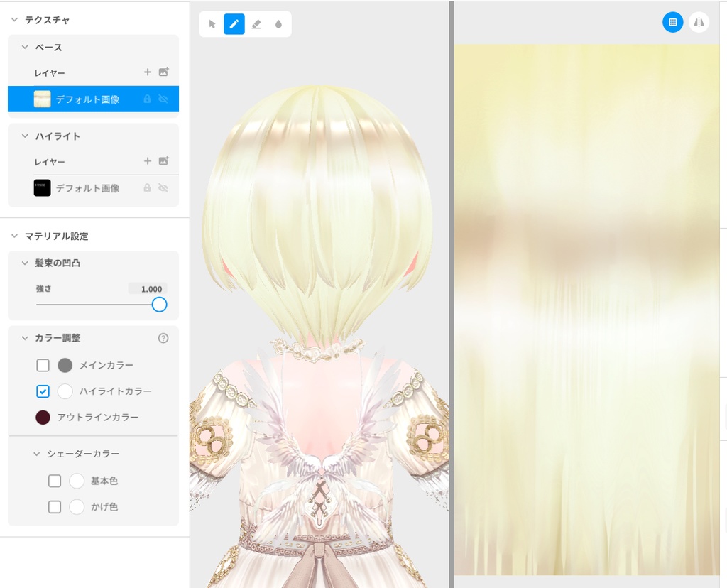Disable the ハイライトカラー checkbox
The height and width of the screenshot is (588, 727).
(43, 391)
